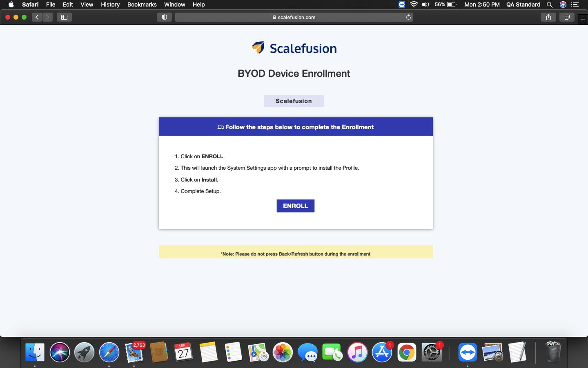Open Launchpad from the Dock
The image size is (588, 368).
[85, 352]
